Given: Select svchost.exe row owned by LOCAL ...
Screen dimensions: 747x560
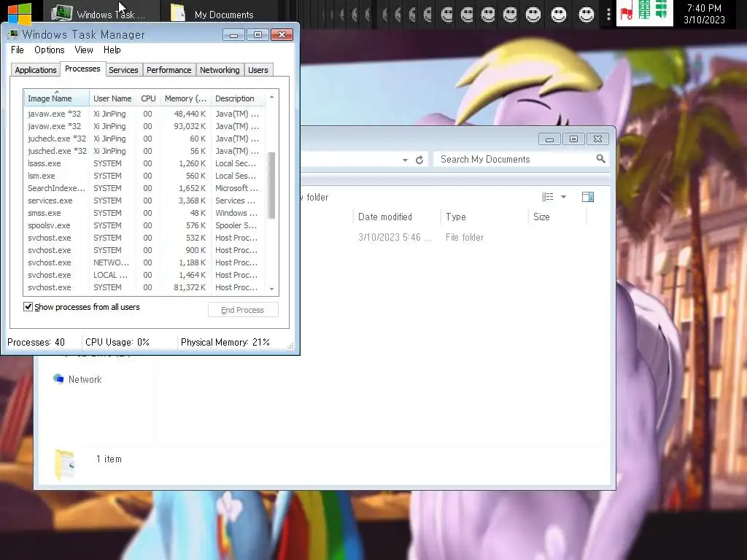Looking at the screenshot, I should pyautogui.click(x=145, y=275).
